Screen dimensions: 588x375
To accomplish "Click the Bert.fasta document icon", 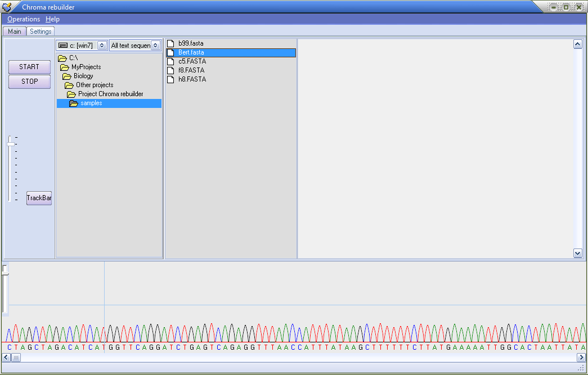I will pyautogui.click(x=170, y=52).
